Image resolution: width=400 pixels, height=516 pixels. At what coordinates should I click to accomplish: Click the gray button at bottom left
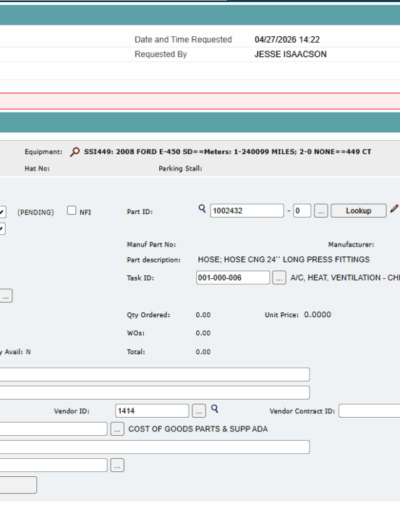click(x=18, y=485)
